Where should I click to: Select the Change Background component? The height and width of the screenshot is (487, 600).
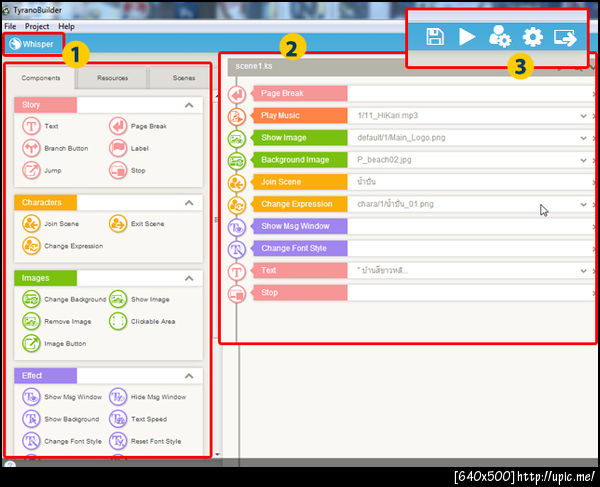pos(64,299)
